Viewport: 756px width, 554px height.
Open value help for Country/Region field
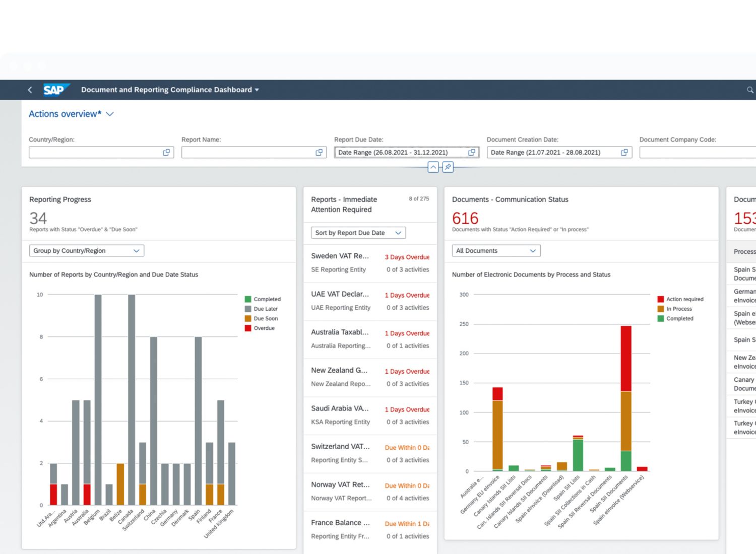[166, 152]
